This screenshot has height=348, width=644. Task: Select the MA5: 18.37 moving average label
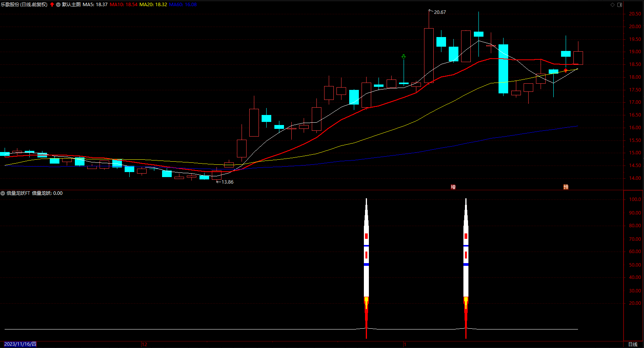click(95, 5)
